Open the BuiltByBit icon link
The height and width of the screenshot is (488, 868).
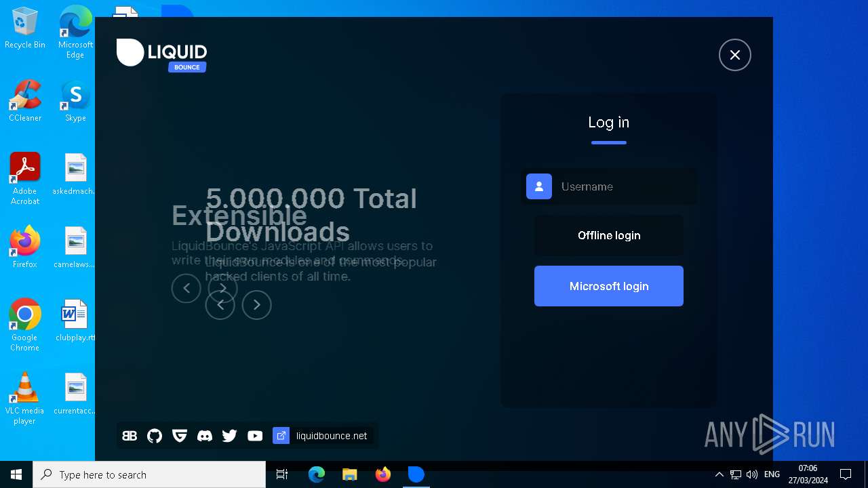point(130,436)
